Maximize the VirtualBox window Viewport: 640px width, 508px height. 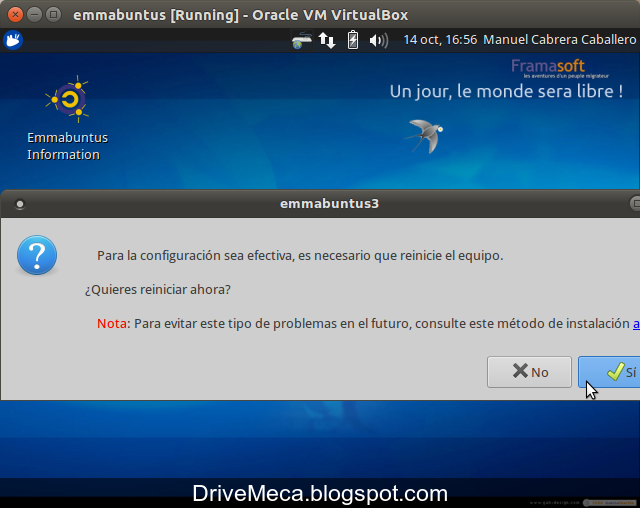[53, 15]
